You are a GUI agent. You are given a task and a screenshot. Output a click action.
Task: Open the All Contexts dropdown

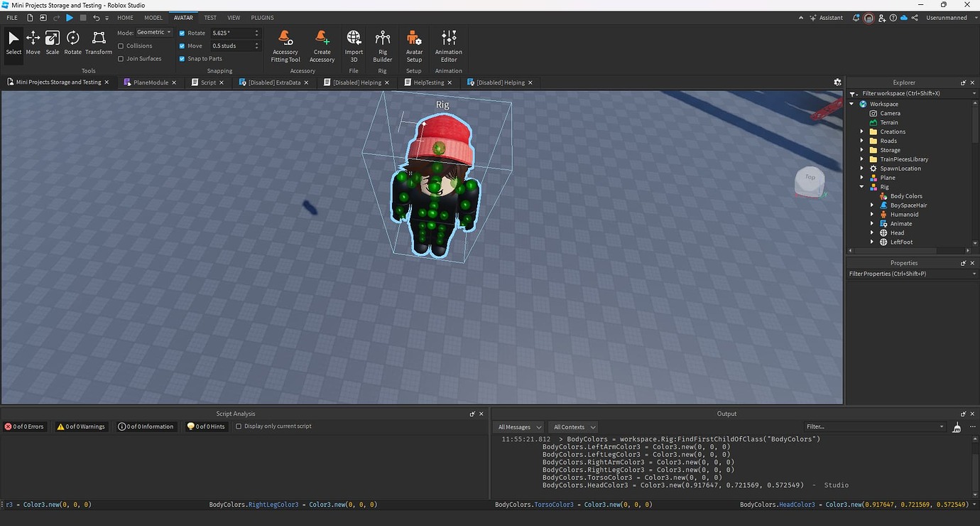[574, 427]
